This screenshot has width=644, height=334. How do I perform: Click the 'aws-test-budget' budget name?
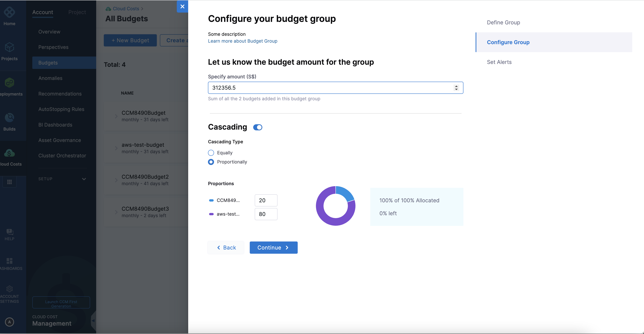(x=143, y=145)
